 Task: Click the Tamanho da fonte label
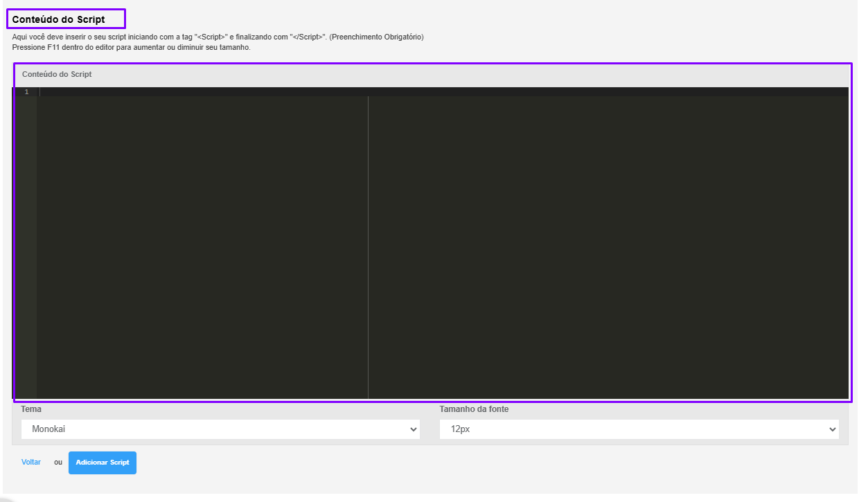click(474, 409)
